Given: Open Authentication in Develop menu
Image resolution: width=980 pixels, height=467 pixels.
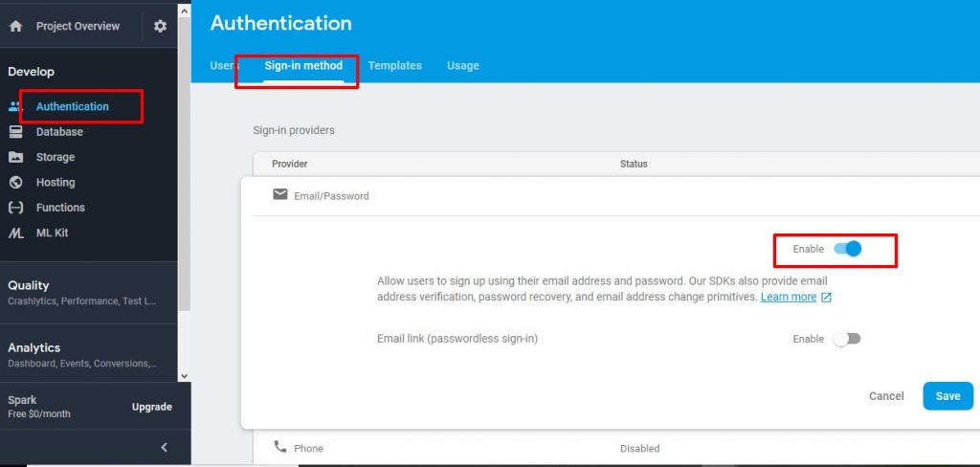Looking at the screenshot, I should point(73,106).
